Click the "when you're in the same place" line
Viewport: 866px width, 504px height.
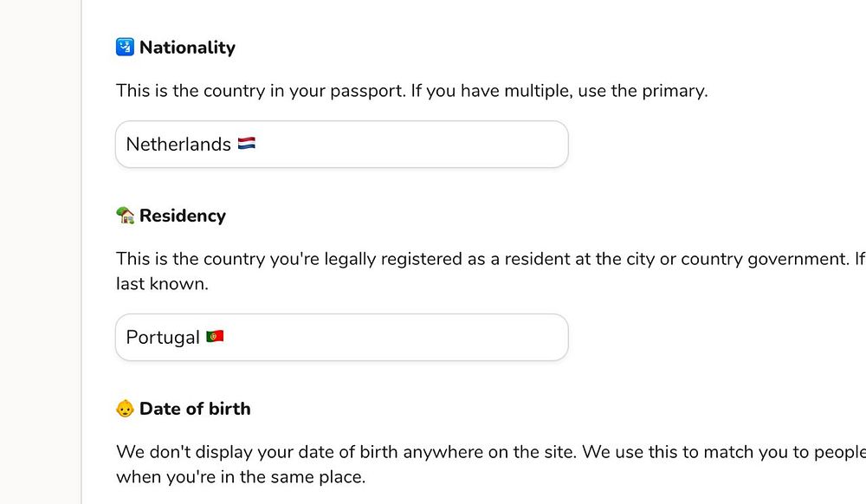pyautogui.click(x=240, y=476)
